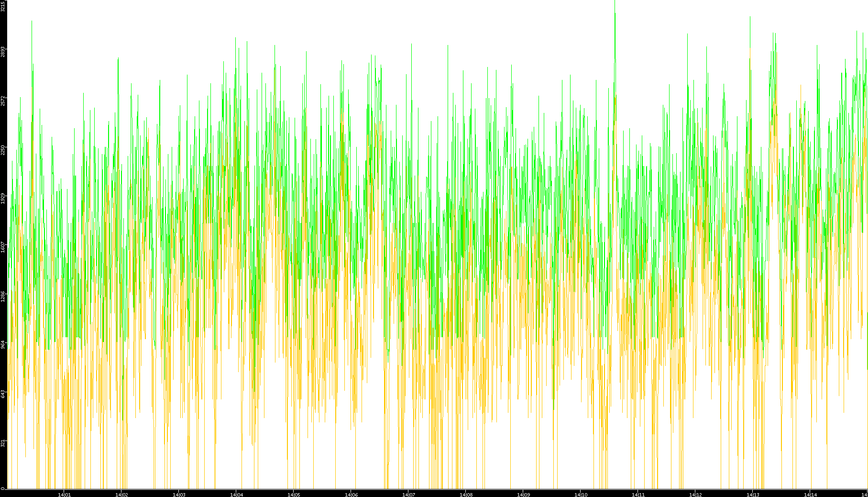Click the 14:10 time axis label
868x497 pixels.
pos(581,494)
